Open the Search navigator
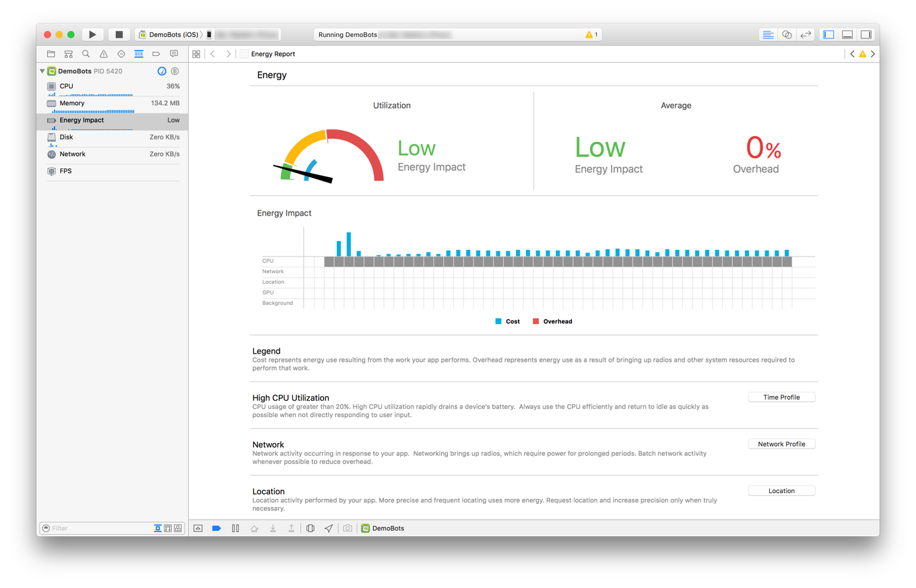 coord(85,54)
